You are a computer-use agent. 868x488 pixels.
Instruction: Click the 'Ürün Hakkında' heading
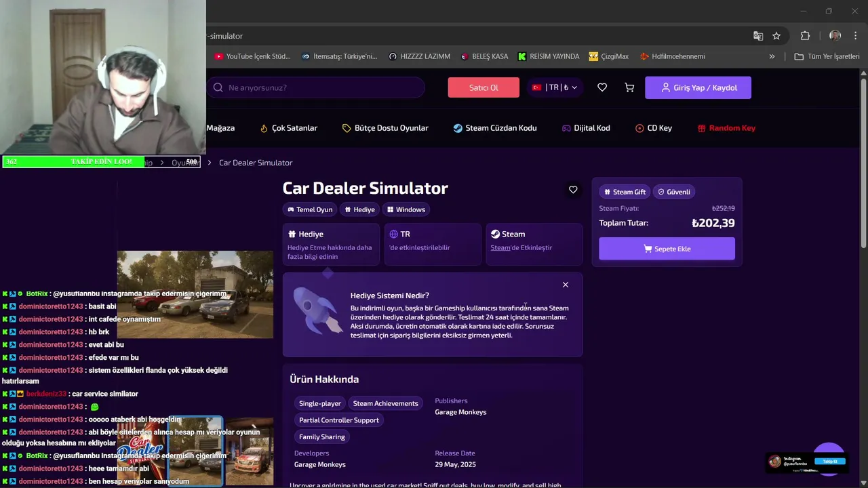pos(324,380)
